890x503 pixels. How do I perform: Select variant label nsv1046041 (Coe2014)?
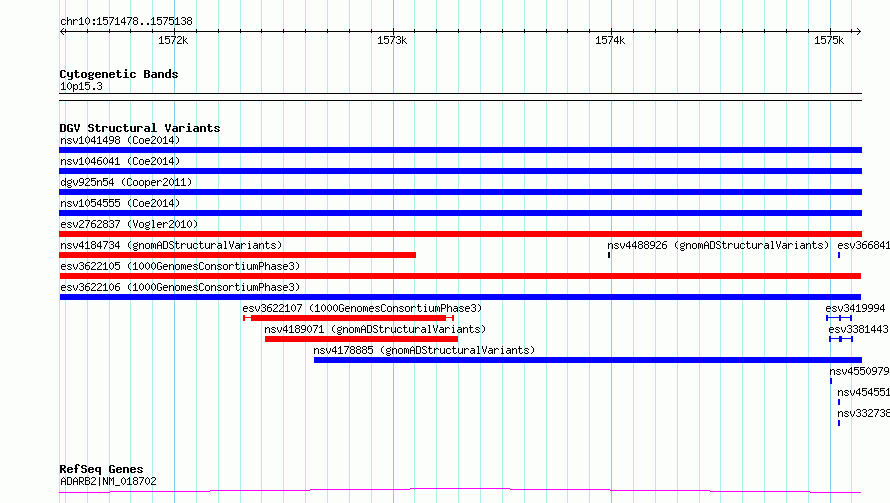[x=120, y=161]
